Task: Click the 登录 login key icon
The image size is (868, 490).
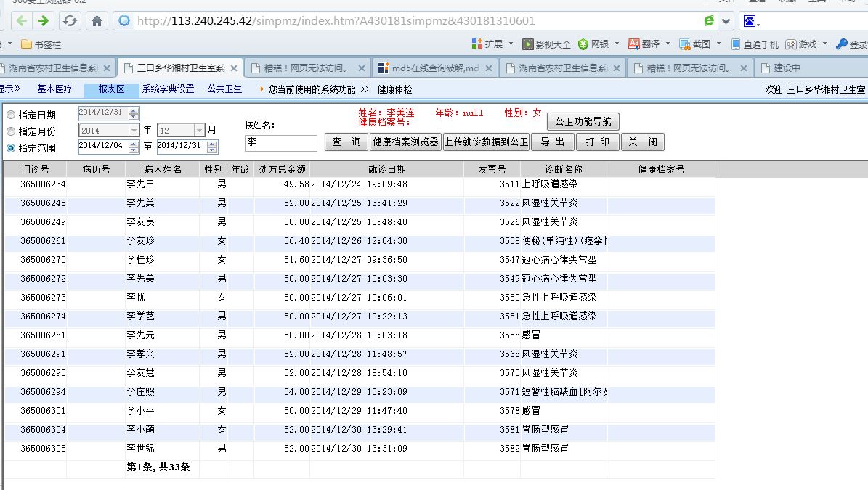Action: (842, 44)
